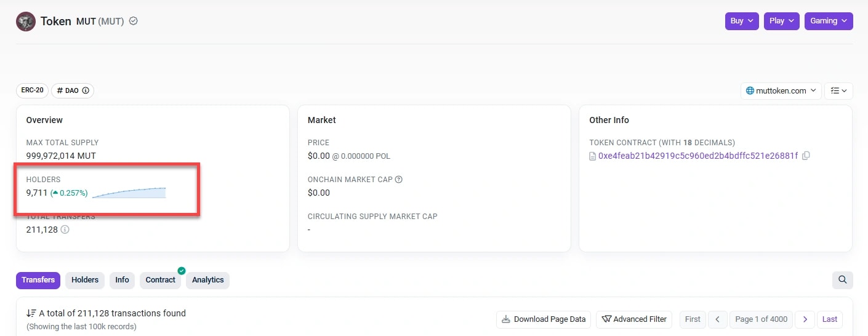
Task: Click the verified checkmark beside MUT (MUT)
Action: click(134, 21)
